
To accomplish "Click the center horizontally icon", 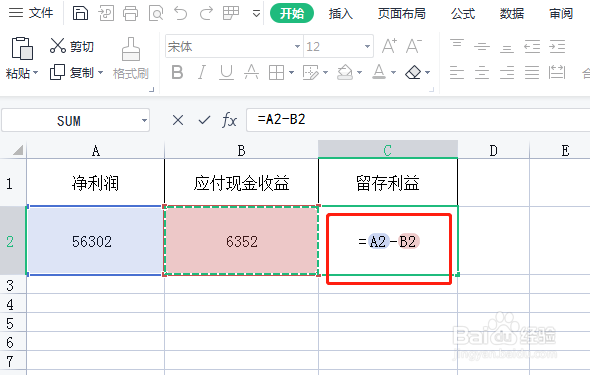I will click(482, 72).
